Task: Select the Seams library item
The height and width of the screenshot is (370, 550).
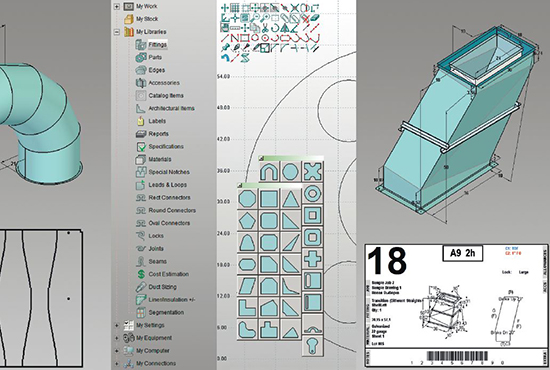Action: [157, 261]
